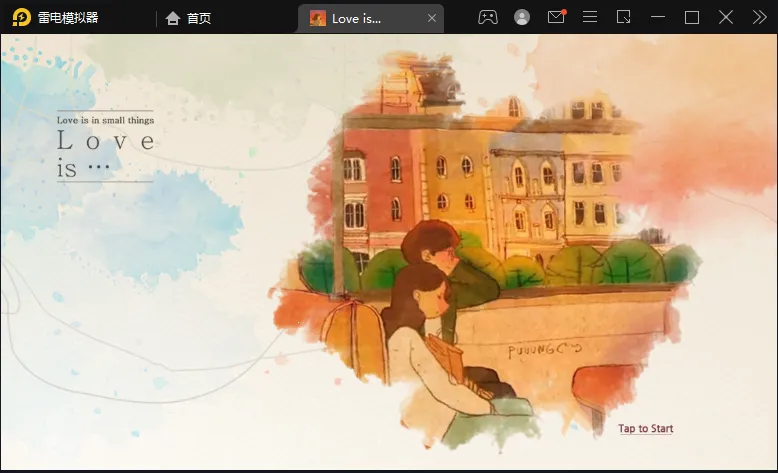Click the "Love is in small things" subtitle
Screen dimensions: 778x473
105,120
